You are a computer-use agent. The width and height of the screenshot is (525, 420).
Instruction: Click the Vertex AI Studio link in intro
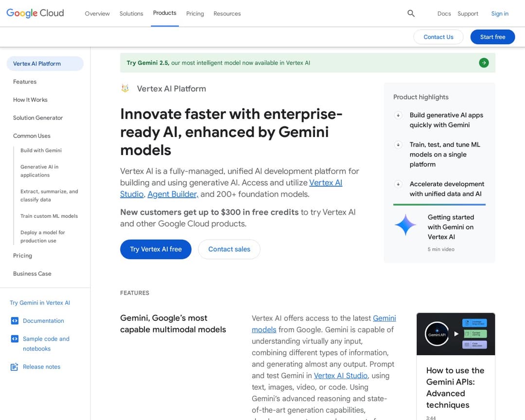click(325, 183)
